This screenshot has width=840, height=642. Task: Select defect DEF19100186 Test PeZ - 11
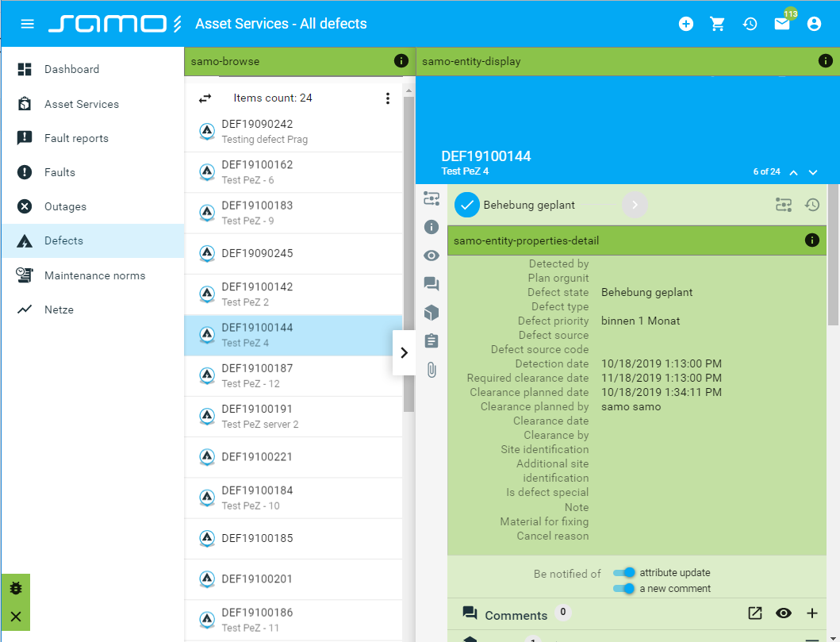click(x=293, y=621)
